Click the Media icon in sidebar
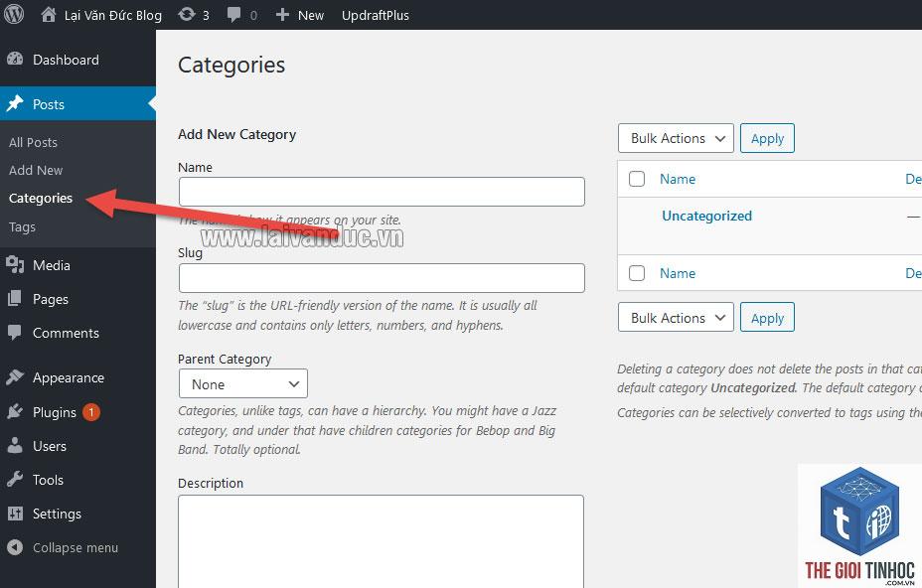Screen dimensions: 922x588 coord(15,265)
